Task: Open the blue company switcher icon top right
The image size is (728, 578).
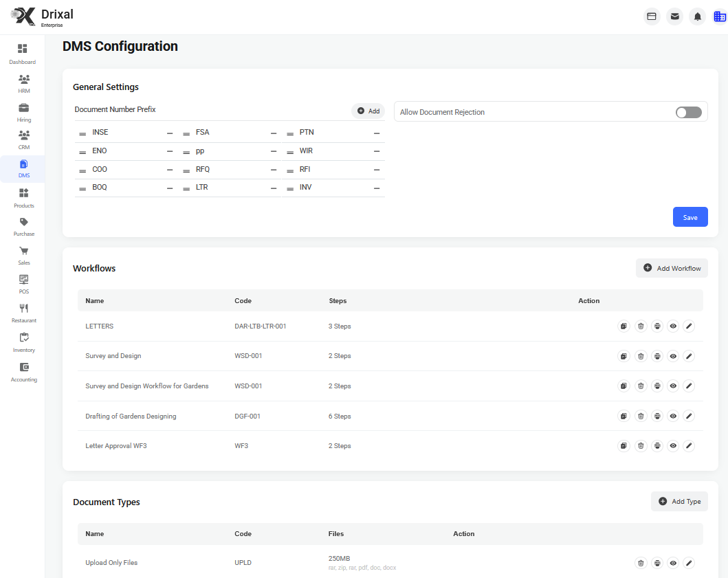Action: click(720, 16)
